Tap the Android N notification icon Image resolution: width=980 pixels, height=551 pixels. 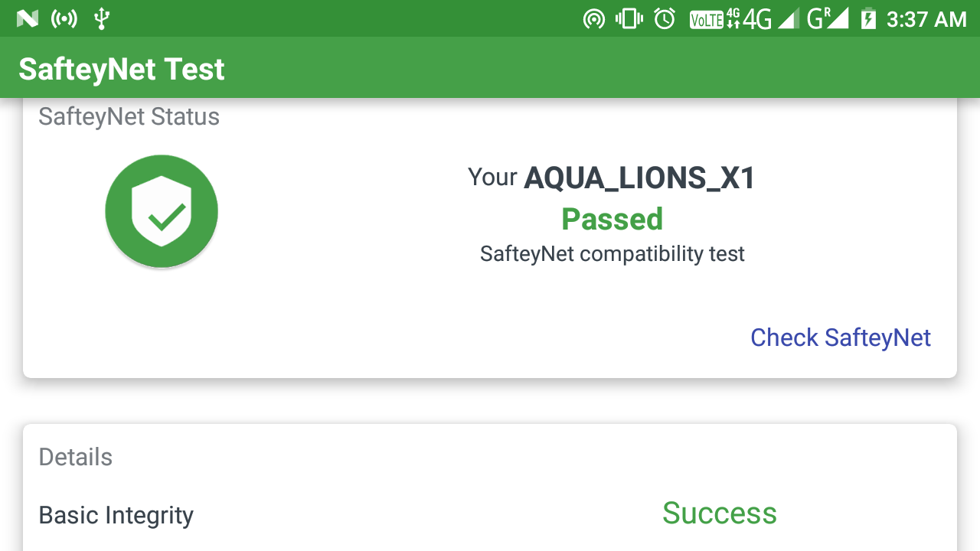28,18
